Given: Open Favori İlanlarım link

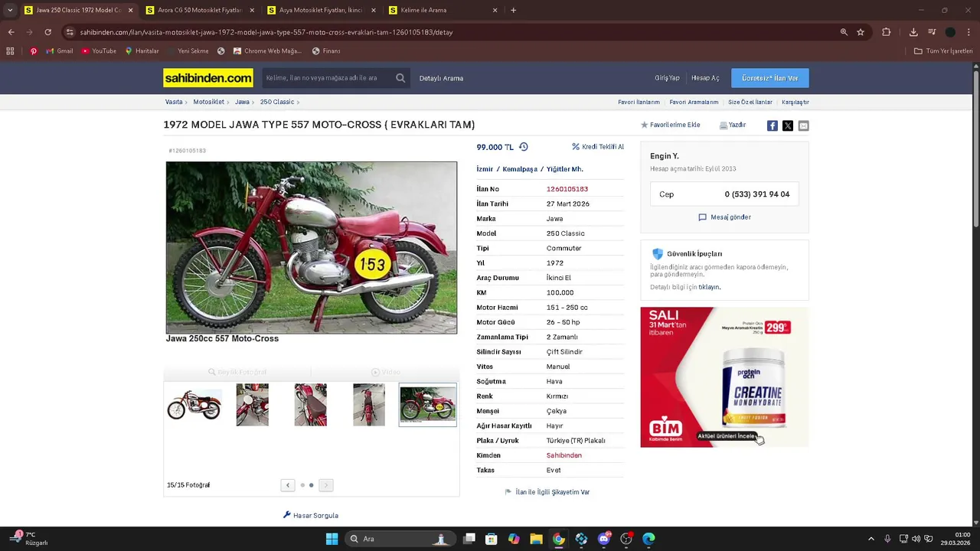Looking at the screenshot, I should point(639,102).
